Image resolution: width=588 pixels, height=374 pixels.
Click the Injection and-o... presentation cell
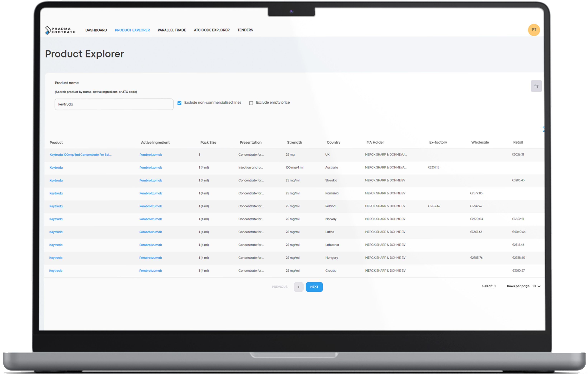251,168
